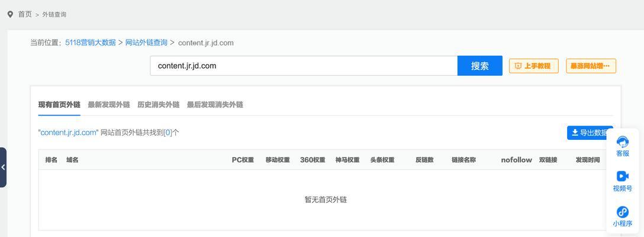This screenshot has height=237, width=644.
Task: Click the 双链接 column header
Action: point(548,160)
